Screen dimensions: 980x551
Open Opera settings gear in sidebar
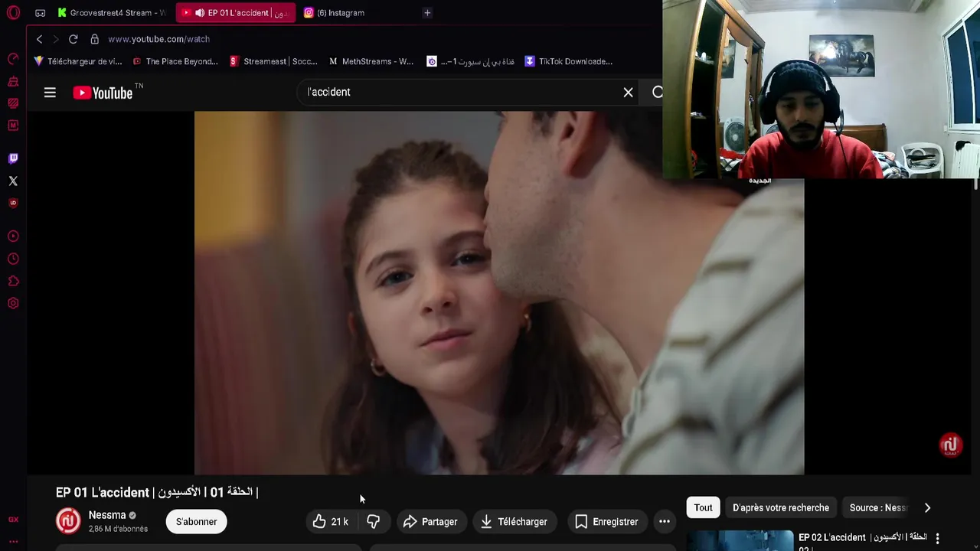(13, 303)
